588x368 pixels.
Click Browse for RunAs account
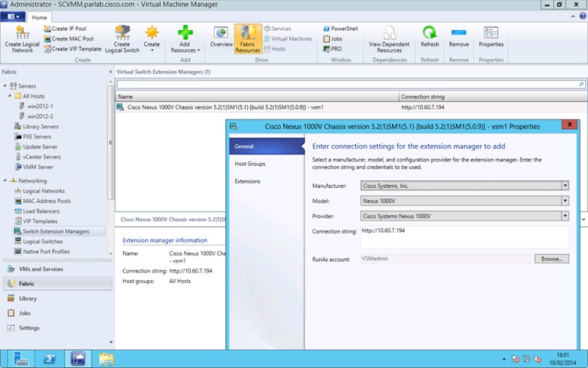point(552,259)
